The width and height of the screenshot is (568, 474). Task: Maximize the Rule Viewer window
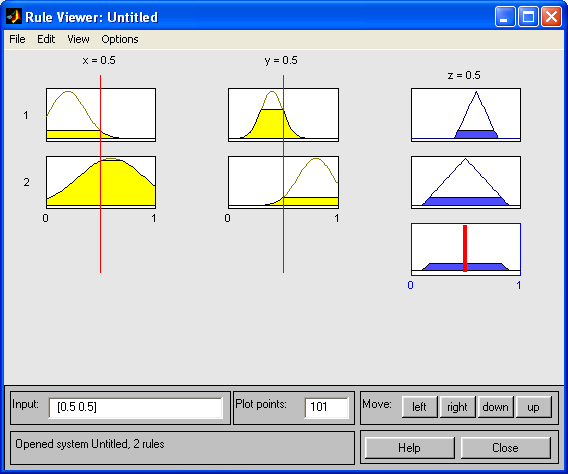(x=528, y=16)
